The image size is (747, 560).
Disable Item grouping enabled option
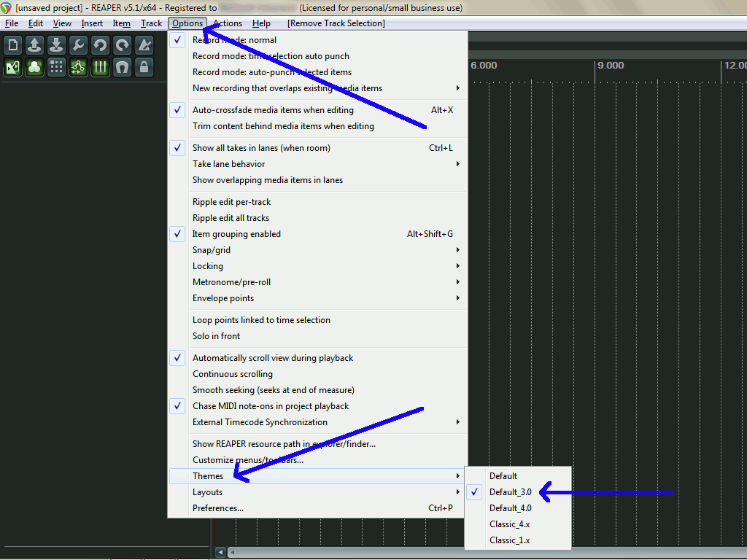tap(317, 234)
